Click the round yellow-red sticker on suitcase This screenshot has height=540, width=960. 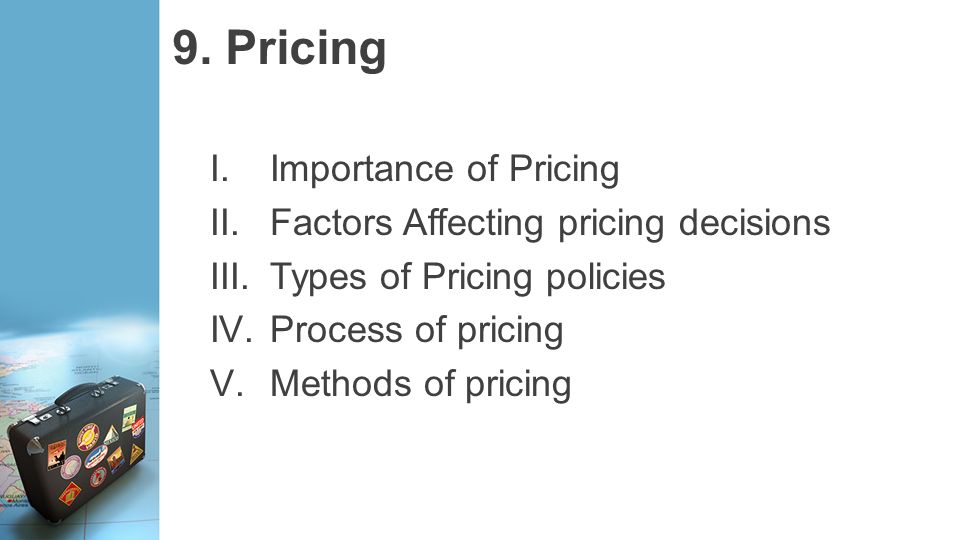pyautogui.click(x=88, y=437)
